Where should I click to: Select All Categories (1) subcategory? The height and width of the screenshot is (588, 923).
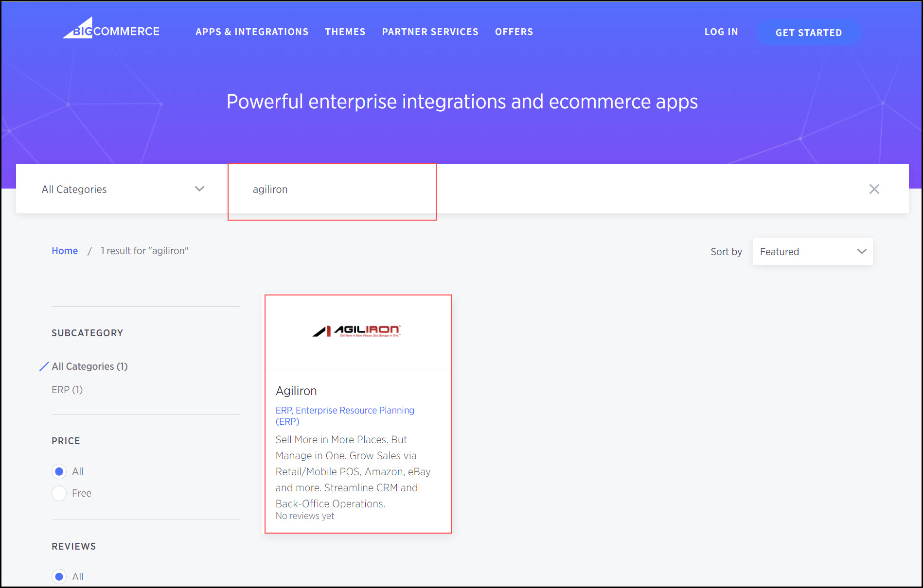89,366
